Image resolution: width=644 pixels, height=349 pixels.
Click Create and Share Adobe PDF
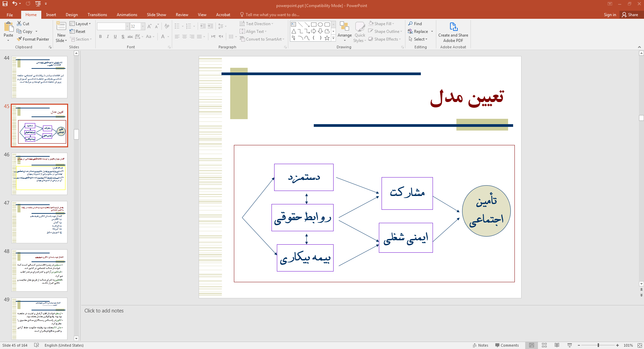pyautogui.click(x=453, y=32)
